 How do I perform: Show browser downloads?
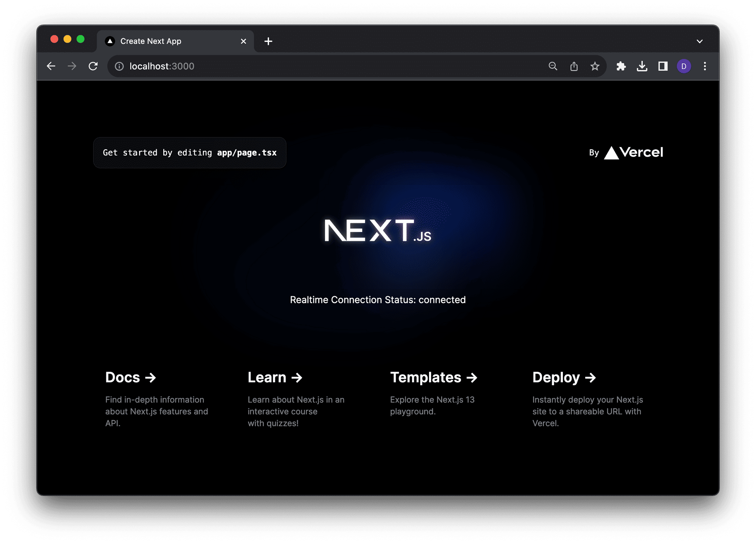[642, 66]
